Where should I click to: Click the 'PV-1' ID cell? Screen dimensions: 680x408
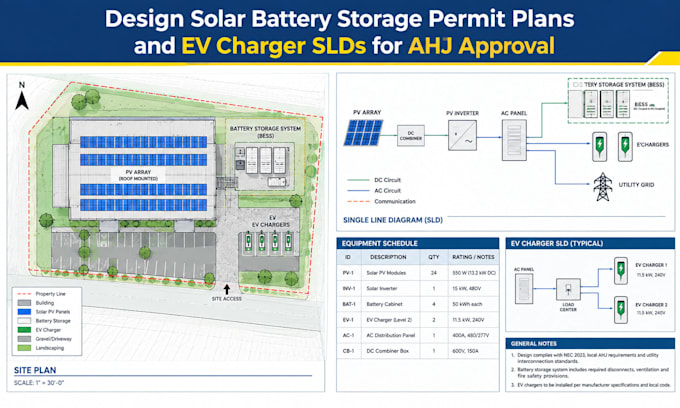(x=348, y=273)
